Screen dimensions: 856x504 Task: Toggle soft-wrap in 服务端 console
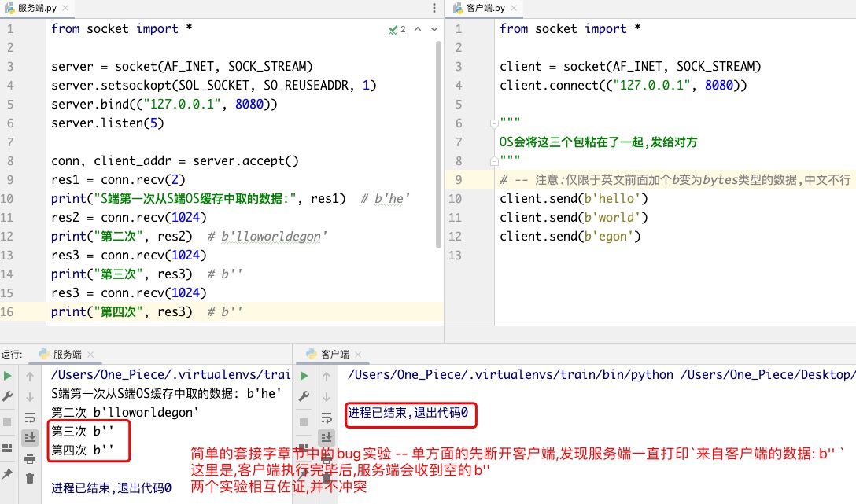[x=30, y=418]
